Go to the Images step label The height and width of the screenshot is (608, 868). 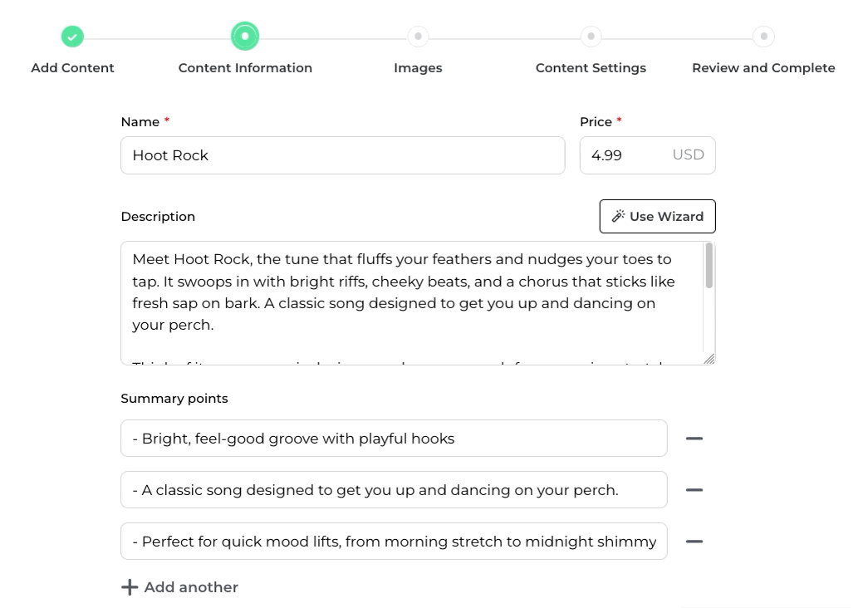point(418,68)
